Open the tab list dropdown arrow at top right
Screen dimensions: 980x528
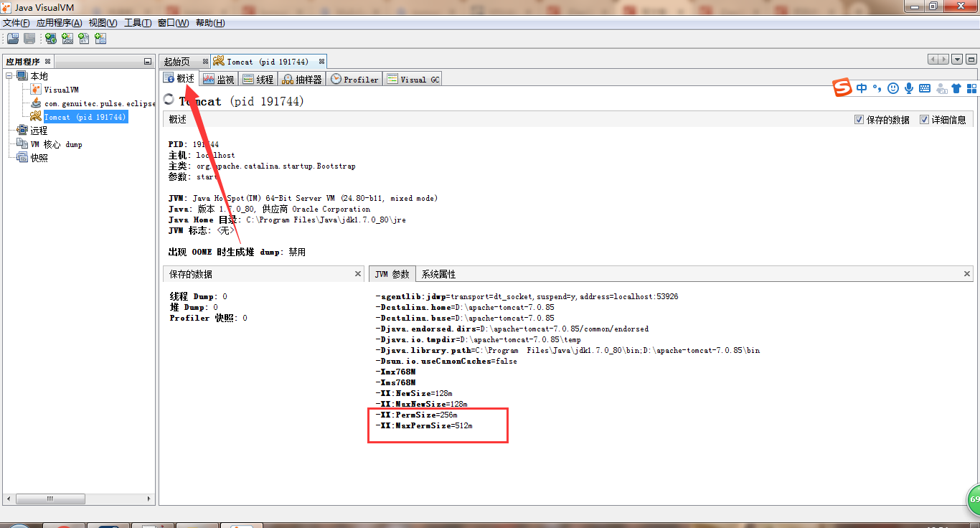[x=956, y=59]
